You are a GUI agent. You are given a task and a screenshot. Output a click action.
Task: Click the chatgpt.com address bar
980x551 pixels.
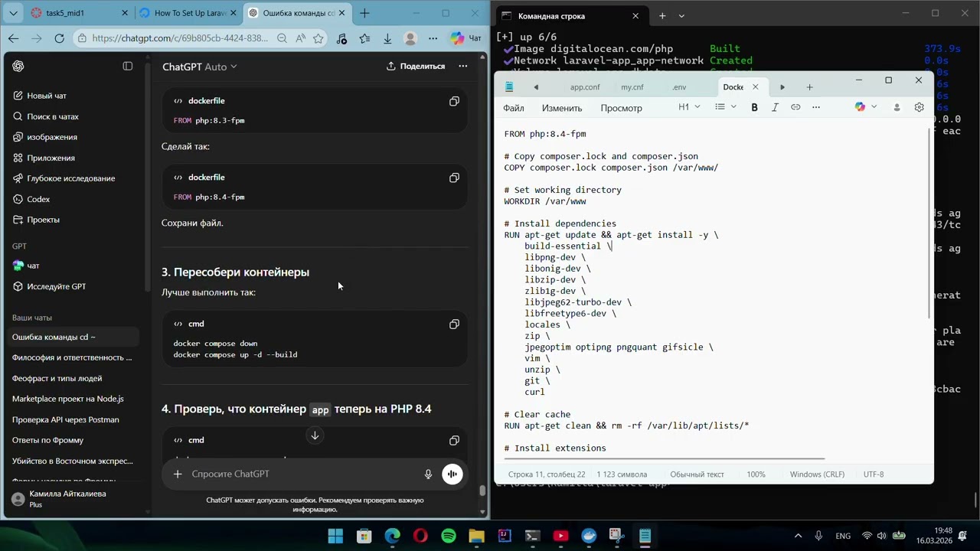[x=180, y=38]
